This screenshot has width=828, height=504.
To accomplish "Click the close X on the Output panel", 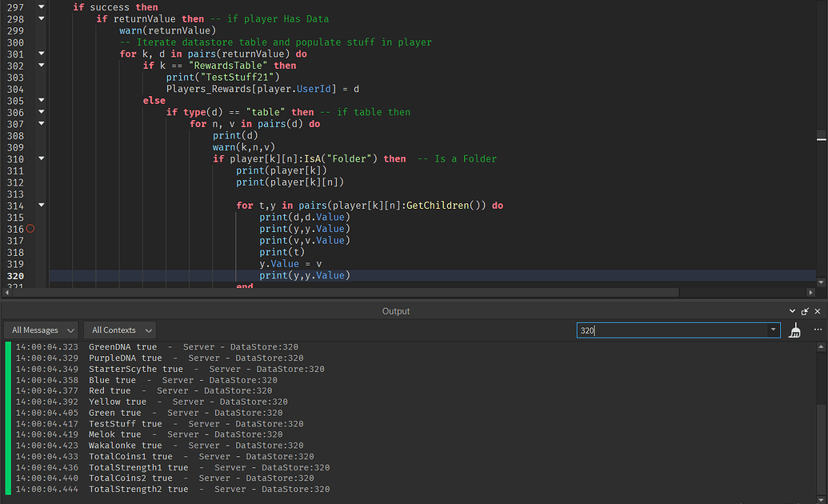I will point(817,310).
